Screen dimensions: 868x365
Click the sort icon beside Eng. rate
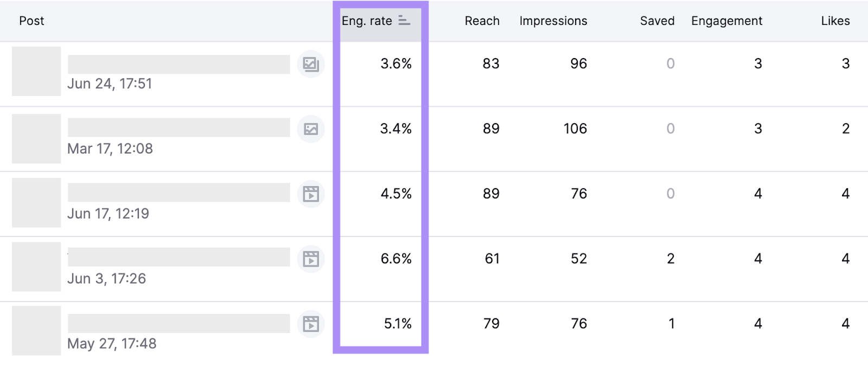coord(404,20)
